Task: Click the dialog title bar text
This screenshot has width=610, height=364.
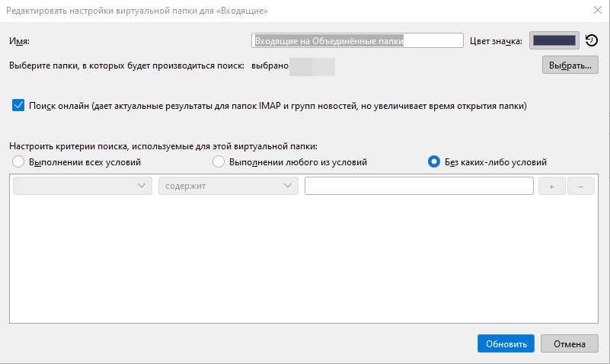Action: [137, 11]
